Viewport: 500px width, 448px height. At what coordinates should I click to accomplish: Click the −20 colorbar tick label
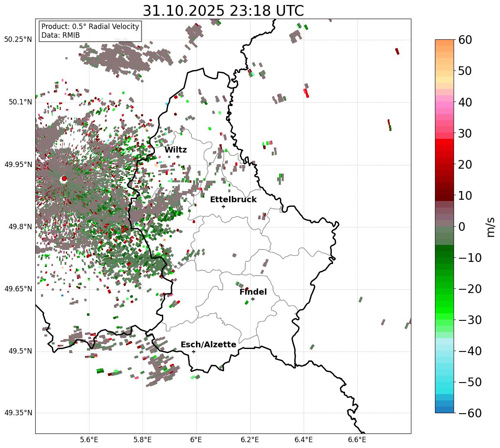(470, 288)
